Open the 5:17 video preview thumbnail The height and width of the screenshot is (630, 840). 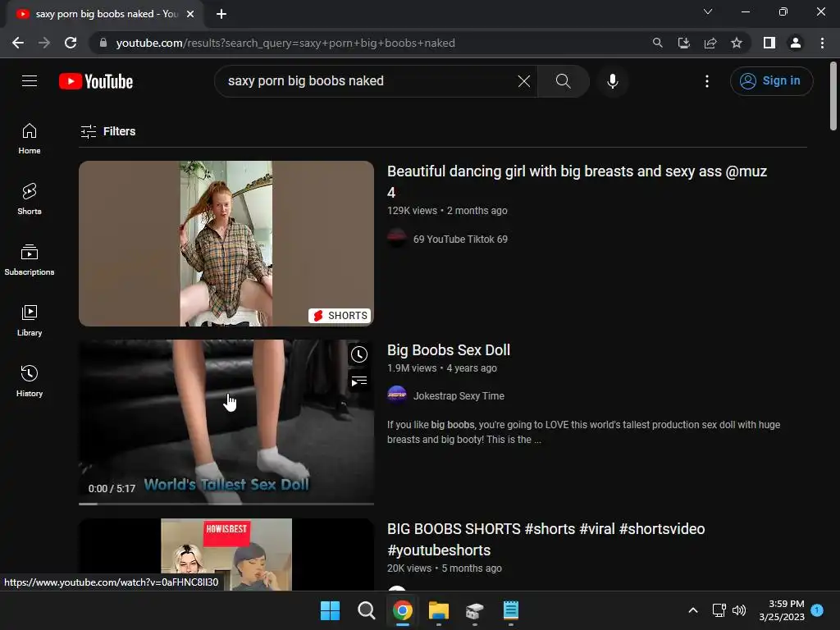(x=226, y=422)
